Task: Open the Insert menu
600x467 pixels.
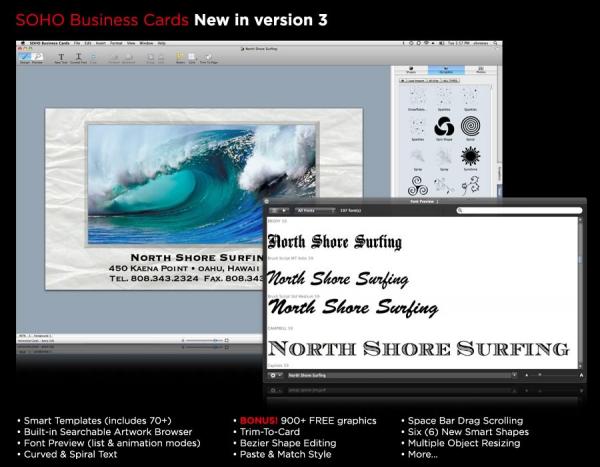Action: (101, 43)
